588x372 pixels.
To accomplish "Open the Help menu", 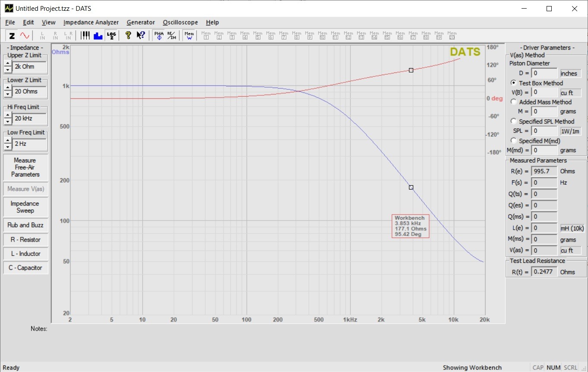I will [x=212, y=22].
